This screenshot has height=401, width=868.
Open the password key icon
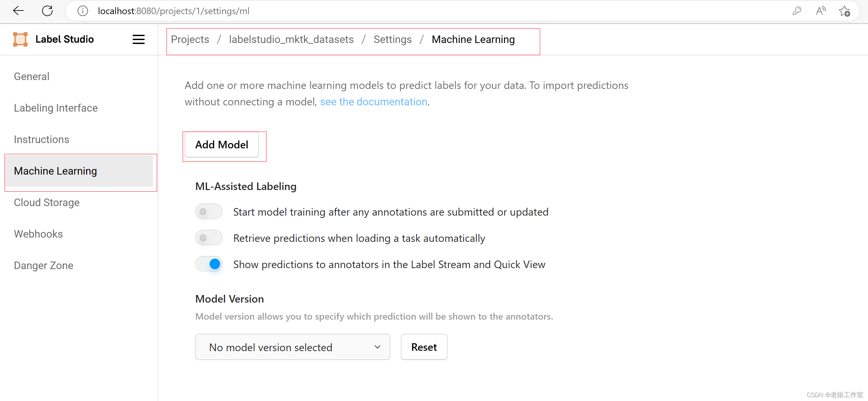pos(797,11)
